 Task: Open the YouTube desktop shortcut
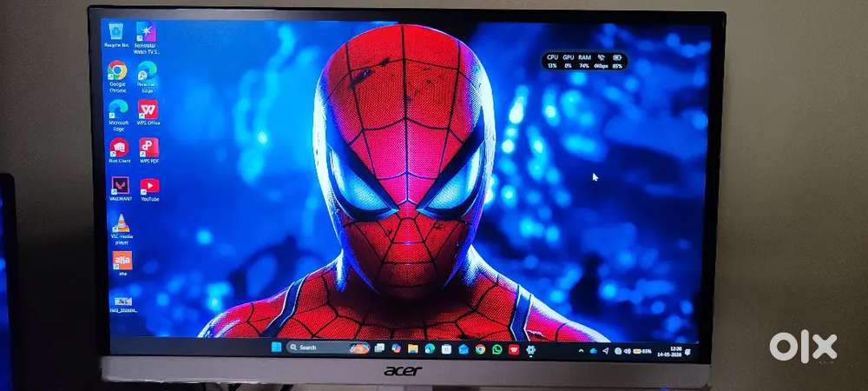[149, 189]
